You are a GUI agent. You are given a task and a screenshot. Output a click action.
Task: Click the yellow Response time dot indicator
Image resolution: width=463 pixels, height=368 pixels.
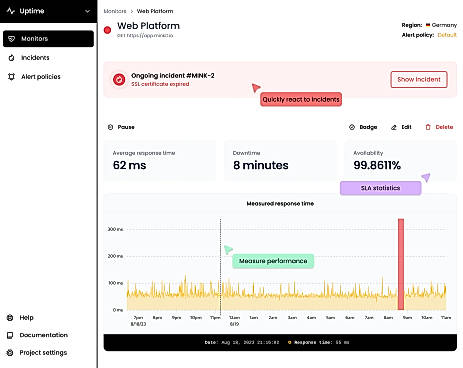click(x=289, y=342)
